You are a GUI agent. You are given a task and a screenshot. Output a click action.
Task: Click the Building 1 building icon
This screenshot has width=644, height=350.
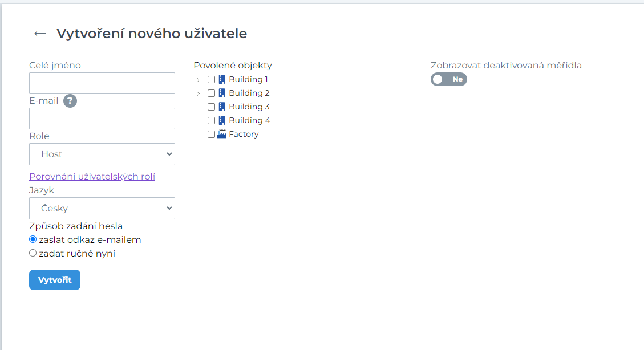tap(222, 79)
